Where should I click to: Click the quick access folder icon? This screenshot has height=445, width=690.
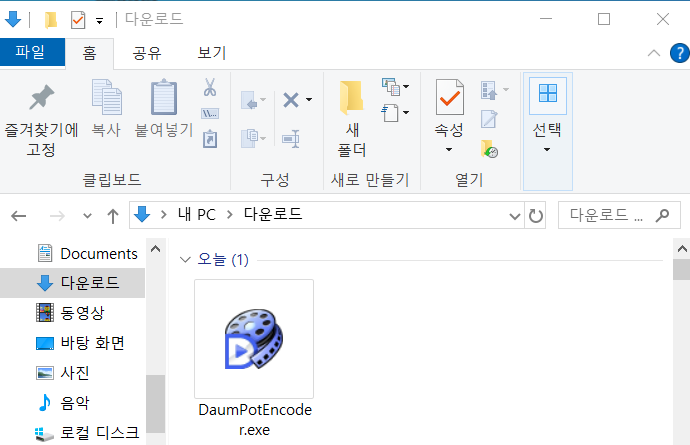point(51,20)
